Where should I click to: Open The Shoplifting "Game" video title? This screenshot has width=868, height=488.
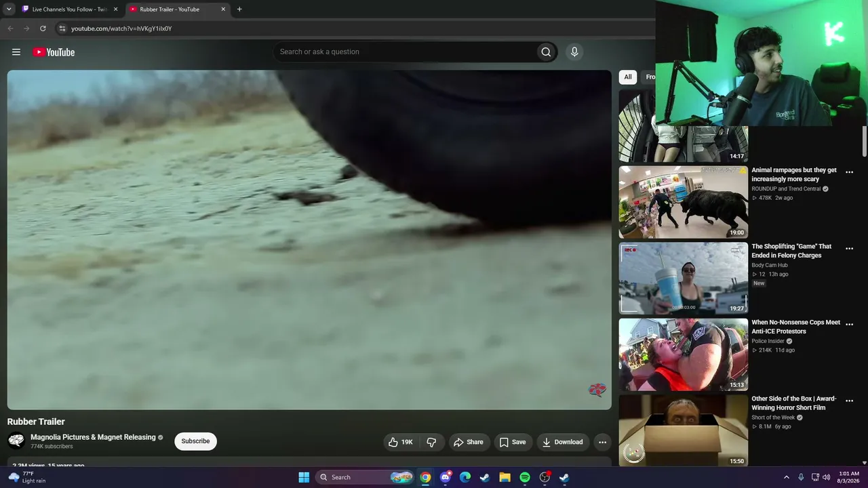tap(791, 251)
